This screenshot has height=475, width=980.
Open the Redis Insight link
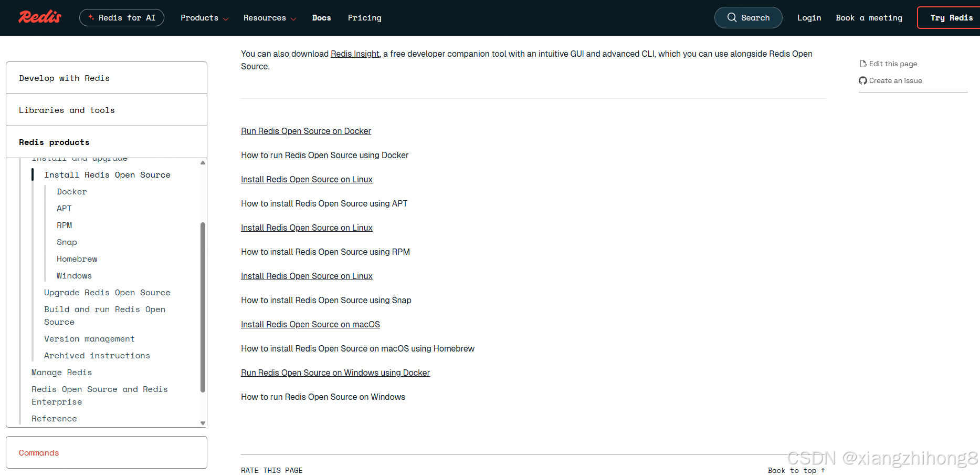click(x=355, y=54)
